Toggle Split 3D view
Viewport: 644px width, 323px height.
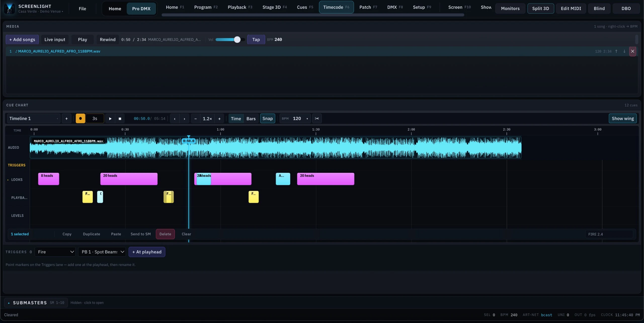pos(541,9)
